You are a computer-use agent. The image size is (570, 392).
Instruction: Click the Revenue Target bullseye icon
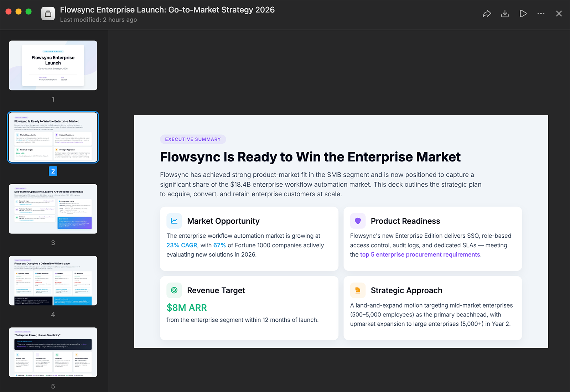(174, 290)
